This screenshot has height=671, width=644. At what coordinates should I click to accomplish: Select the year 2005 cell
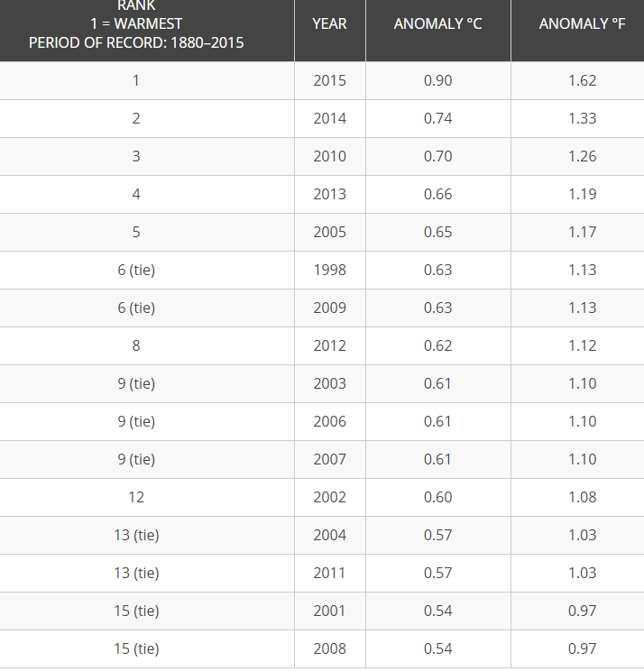[329, 232]
